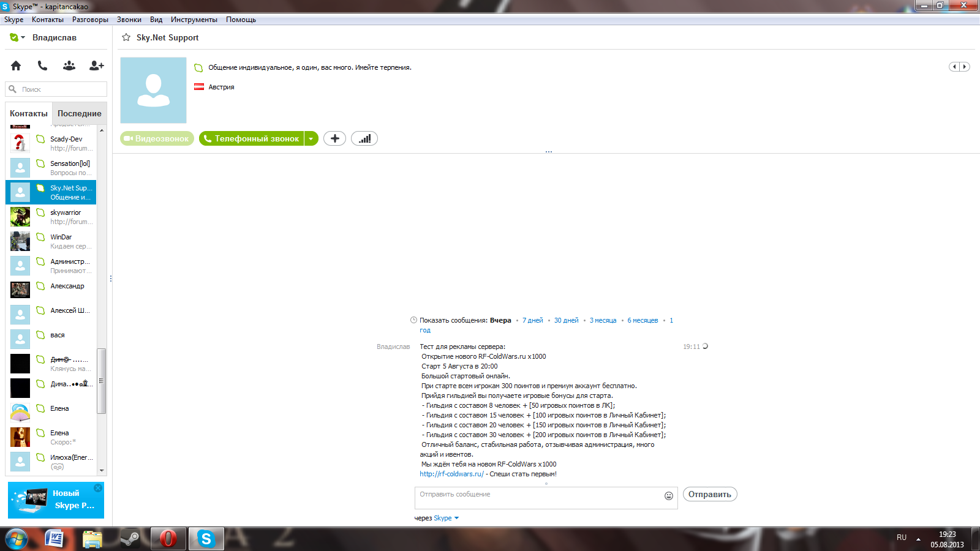This screenshot has height=551, width=980.
Task: Expand the Телефонный звонок dropdown arrow
Action: (311, 138)
